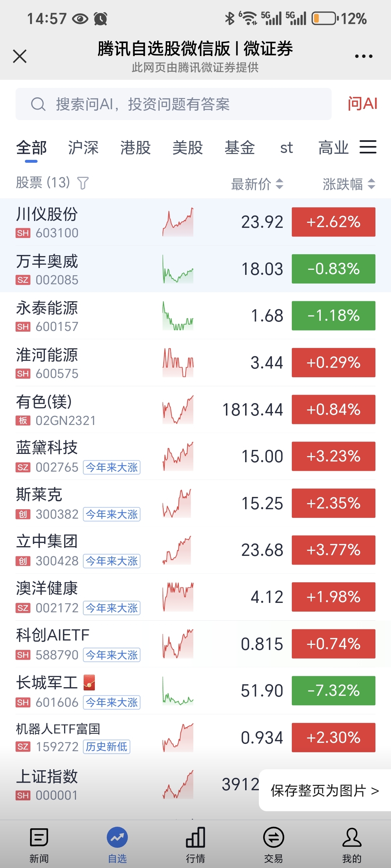Open the 行情 market icon
Screen dimensions: 391x868
click(195, 838)
